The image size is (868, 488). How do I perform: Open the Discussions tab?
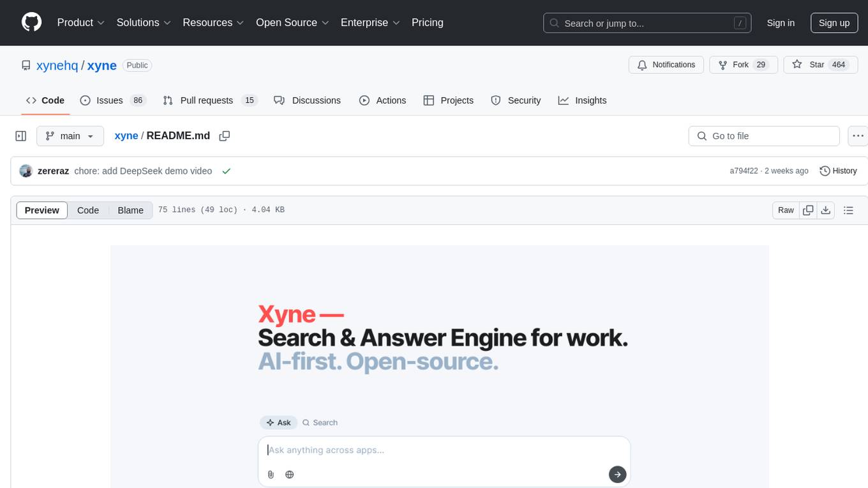[x=307, y=100]
